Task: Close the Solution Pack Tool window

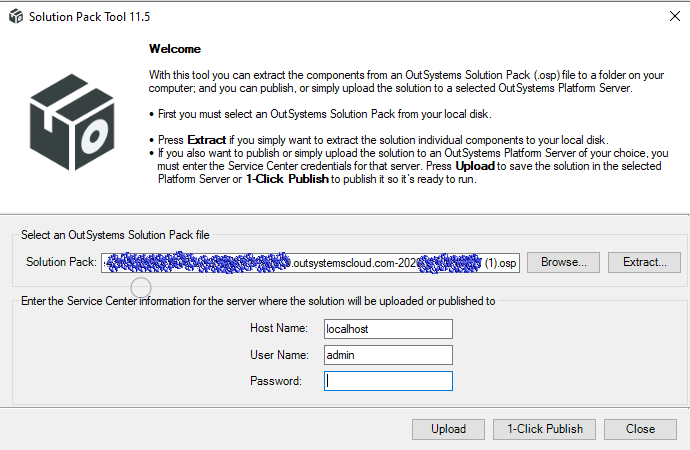Action: (x=674, y=16)
